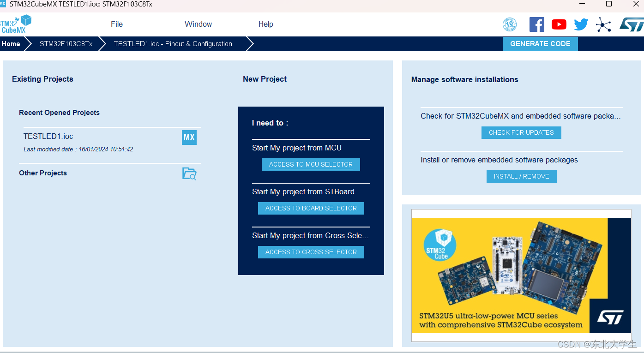The image size is (644, 353).
Task: Click the Other Projects label
Action: (43, 173)
